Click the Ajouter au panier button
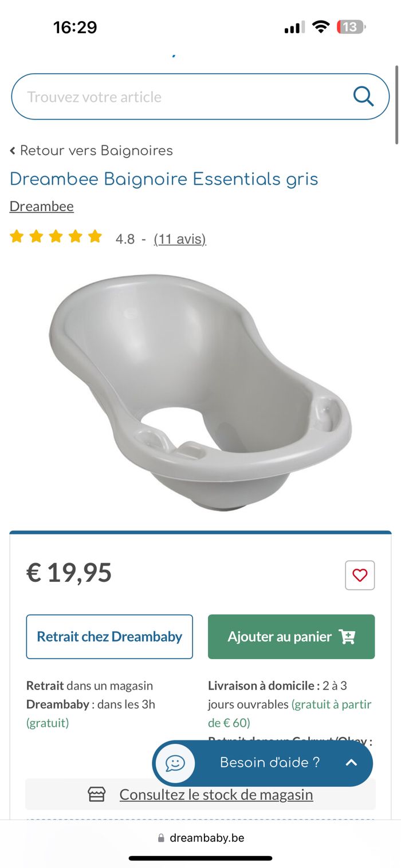This screenshot has width=401, height=868. click(x=291, y=636)
